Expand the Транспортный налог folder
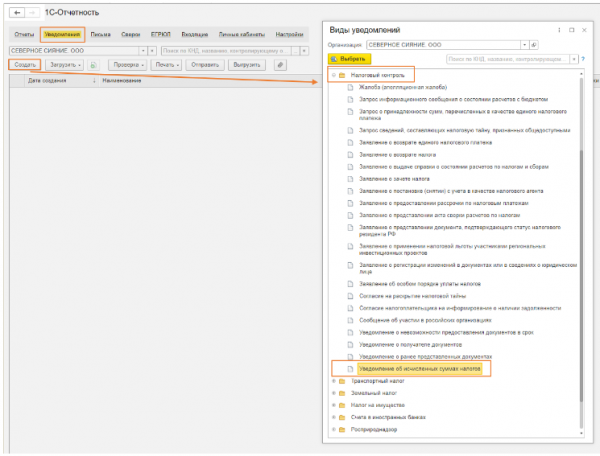600x456 pixels. [x=334, y=381]
